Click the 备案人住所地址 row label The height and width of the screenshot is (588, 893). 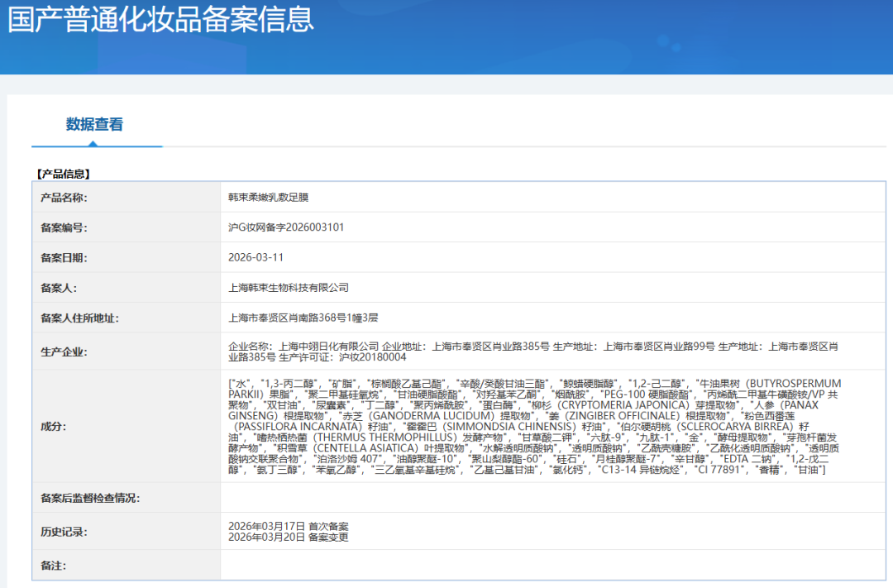click(x=79, y=318)
